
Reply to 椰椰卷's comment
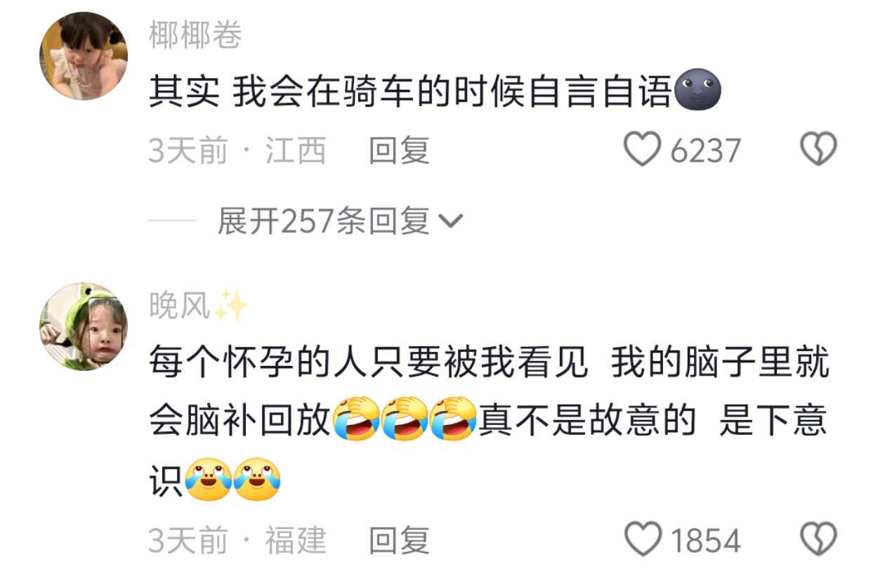(x=399, y=150)
